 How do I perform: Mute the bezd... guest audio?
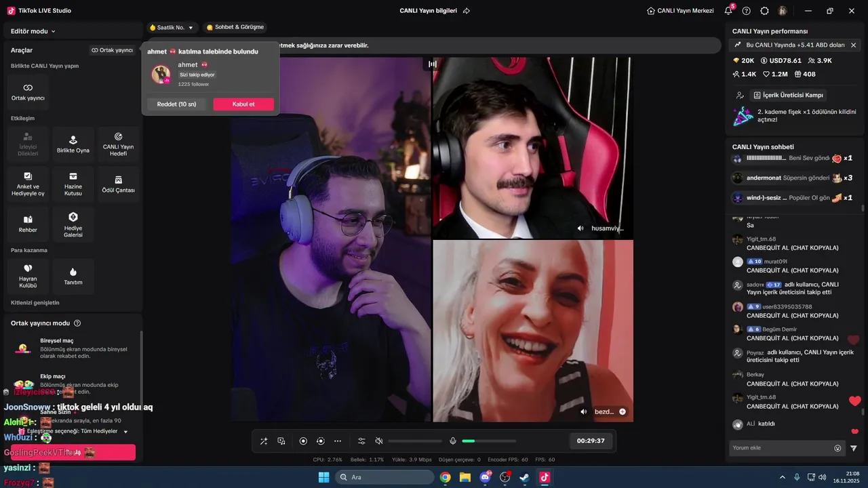[x=584, y=411]
